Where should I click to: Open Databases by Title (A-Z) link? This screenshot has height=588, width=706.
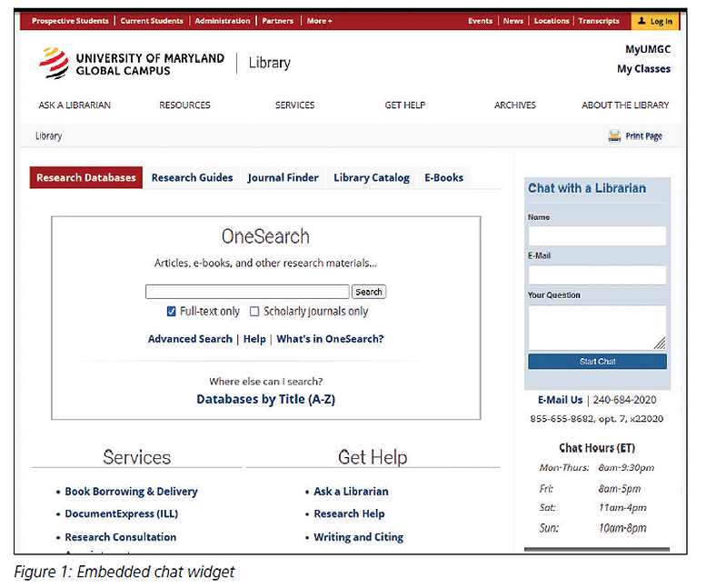pos(265,399)
